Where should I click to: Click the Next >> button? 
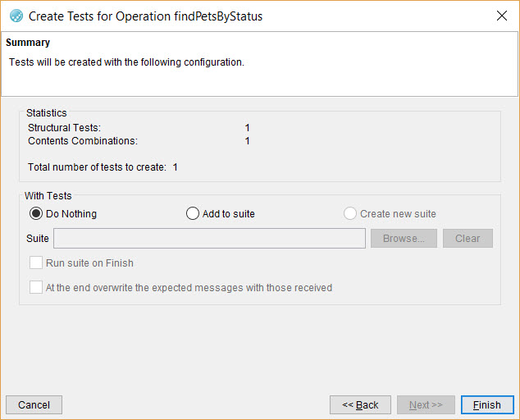coord(426,404)
